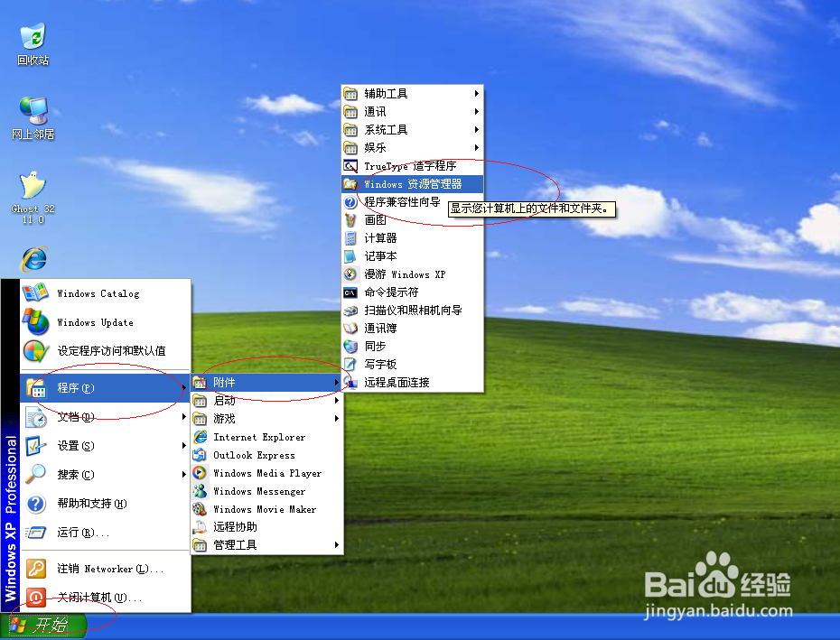Click the Notepad (记事本) icon
This screenshot has width=840, height=640.
coord(350,256)
